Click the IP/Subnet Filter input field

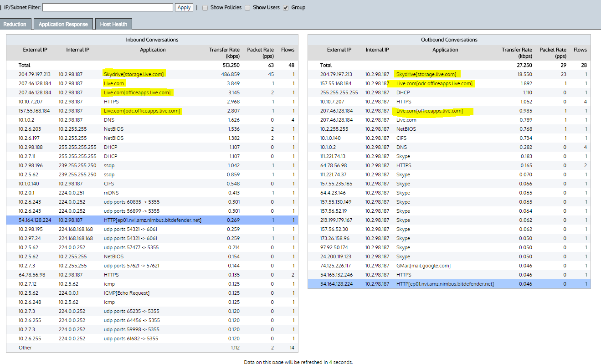point(108,7)
